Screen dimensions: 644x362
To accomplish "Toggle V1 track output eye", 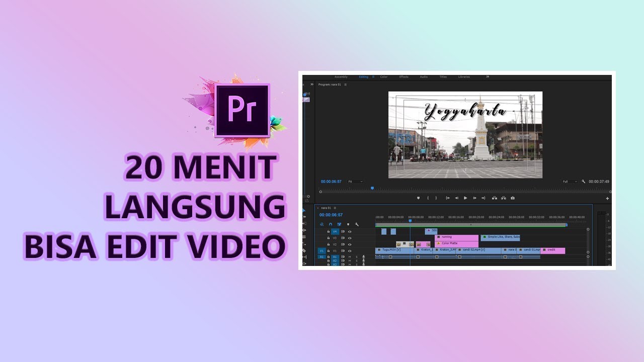I will point(350,251).
